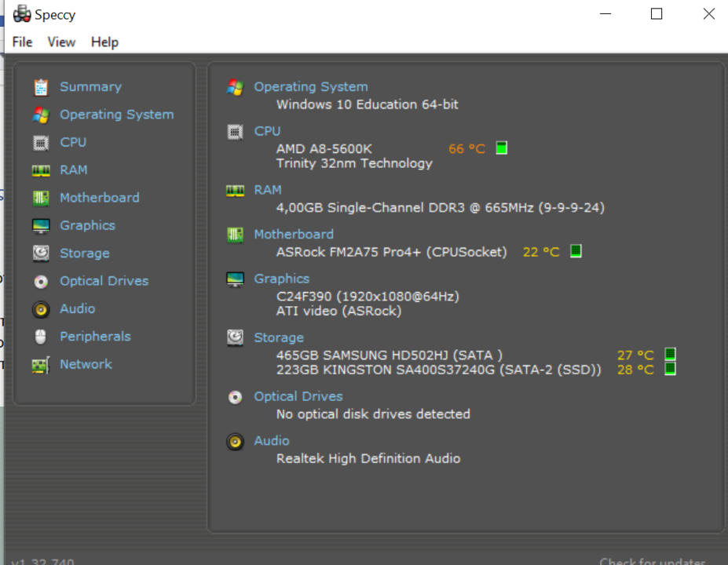
Task: Click the Summary clipboard icon in sidebar
Action: click(x=41, y=87)
